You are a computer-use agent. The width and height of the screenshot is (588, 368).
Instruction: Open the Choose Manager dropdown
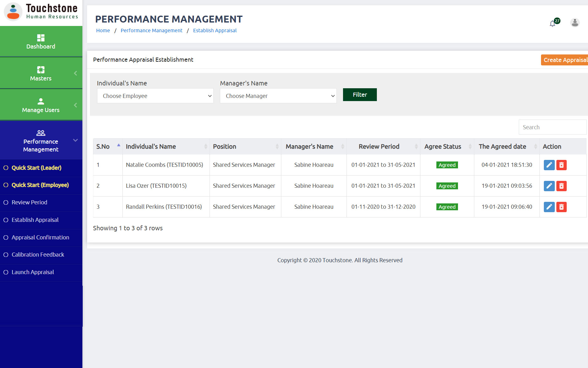[x=278, y=96]
